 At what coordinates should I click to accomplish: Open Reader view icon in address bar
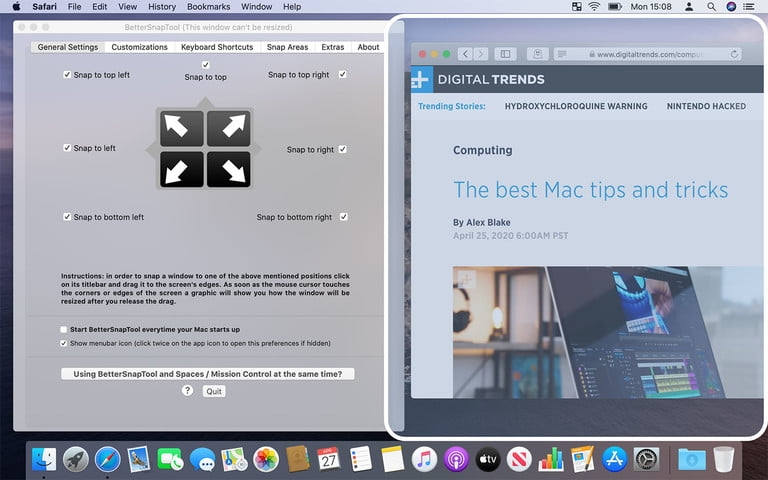562,54
